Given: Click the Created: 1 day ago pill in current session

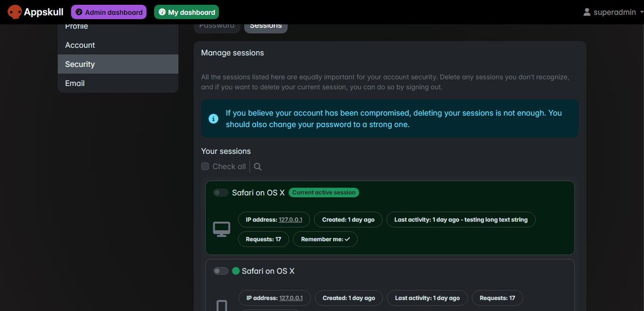Looking at the screenshot, I should click(348, 220).
